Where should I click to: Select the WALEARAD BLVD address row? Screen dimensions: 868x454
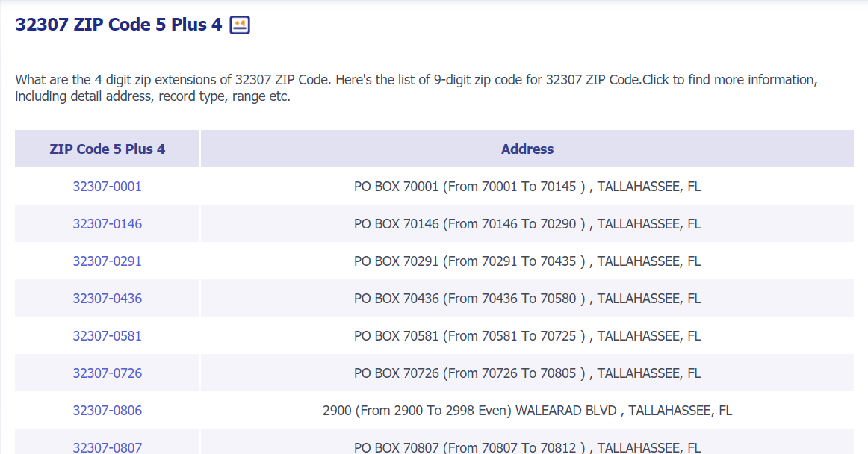coord(527,411)
